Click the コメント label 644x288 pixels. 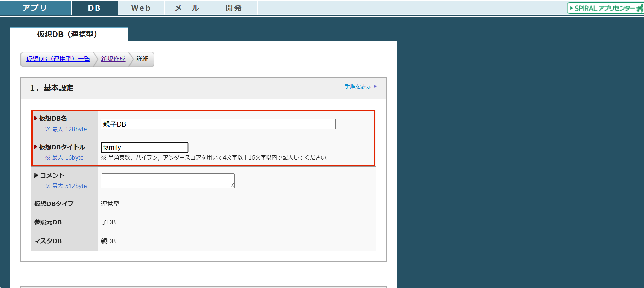point(52,175)
